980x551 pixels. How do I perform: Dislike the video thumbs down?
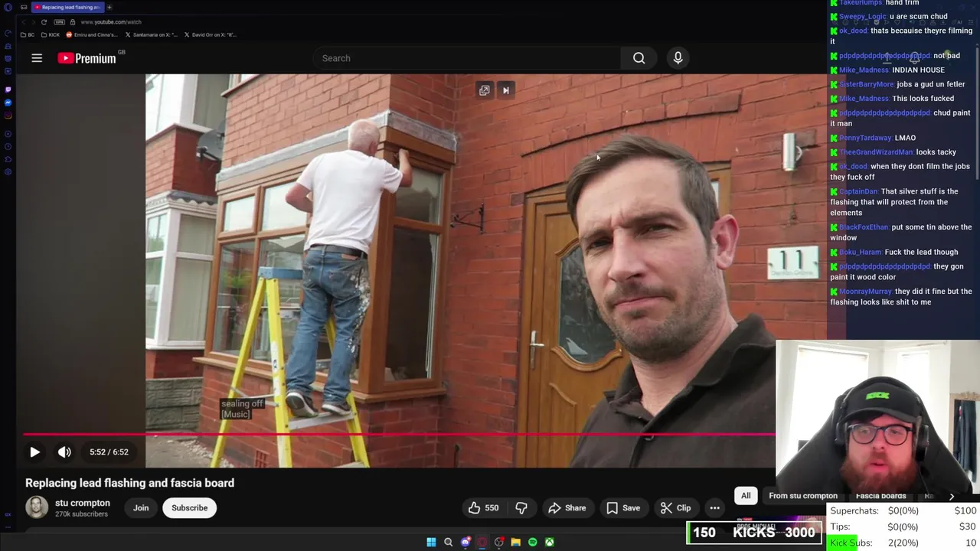click(521, 508)
